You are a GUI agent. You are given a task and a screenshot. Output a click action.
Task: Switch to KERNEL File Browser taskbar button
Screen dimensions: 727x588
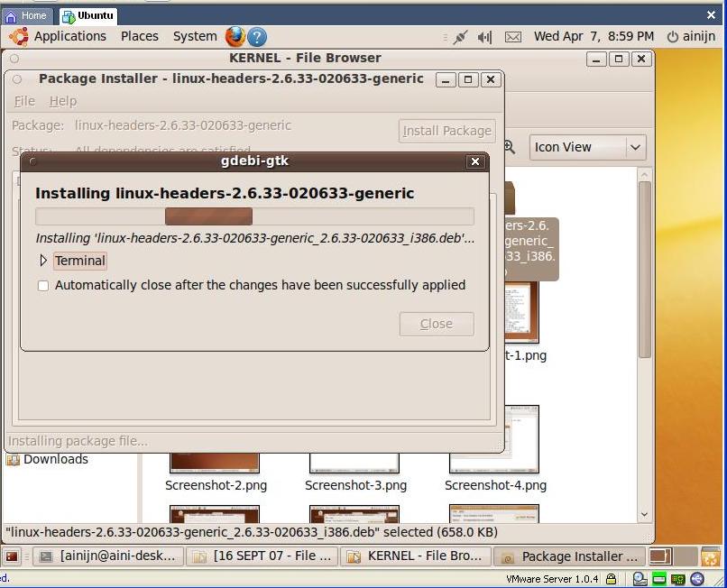pyautogui.click(x=416, y=556)
